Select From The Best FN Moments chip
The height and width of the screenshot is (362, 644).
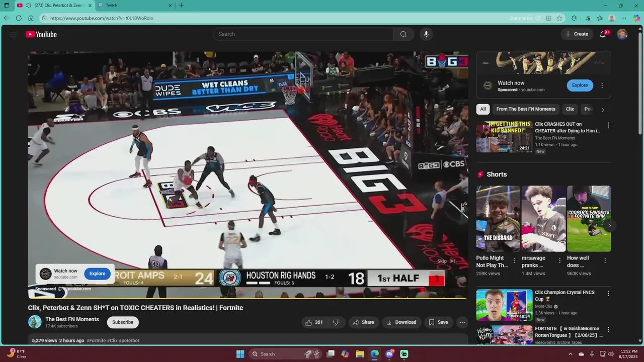pos(526,109)
